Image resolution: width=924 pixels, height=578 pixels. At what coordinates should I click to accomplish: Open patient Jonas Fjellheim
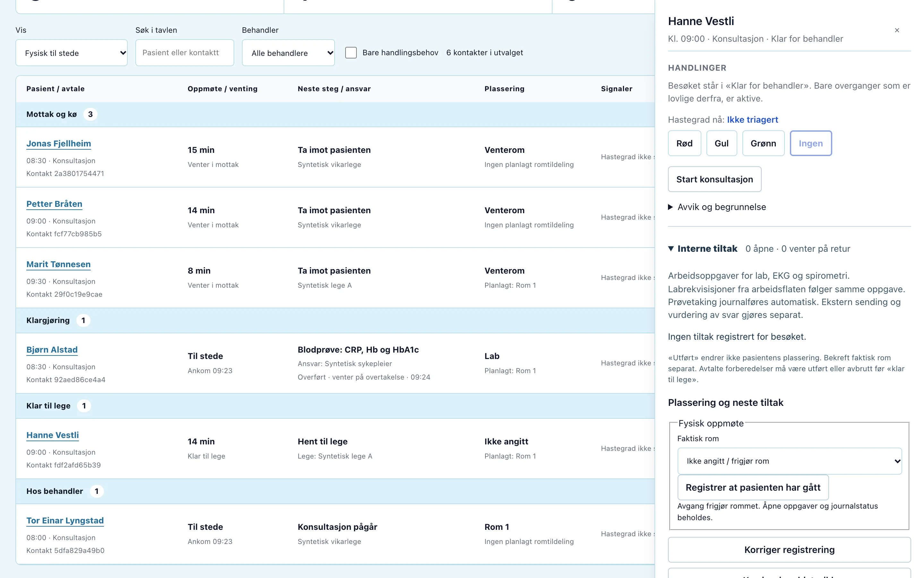(59, 144)
